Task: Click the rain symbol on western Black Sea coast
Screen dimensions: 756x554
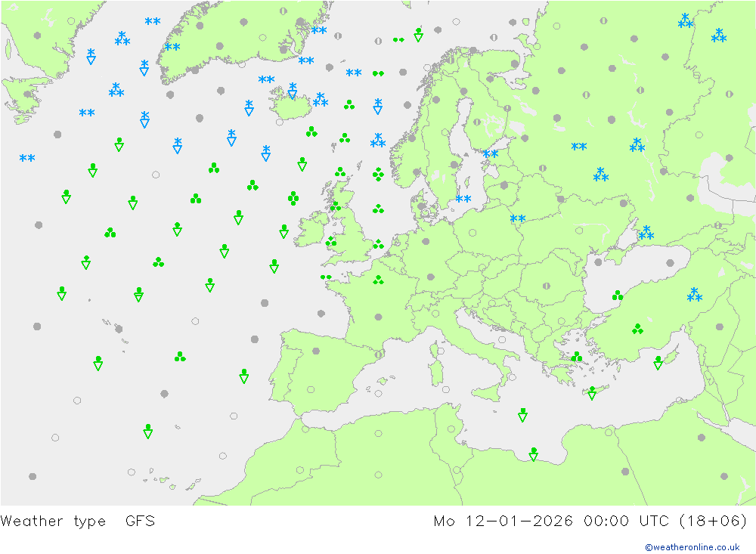Action: tap(618, 295)
